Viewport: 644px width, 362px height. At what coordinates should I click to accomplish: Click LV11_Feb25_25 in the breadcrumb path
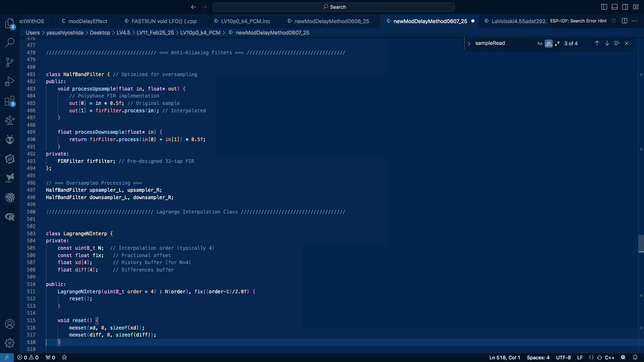(155, 33)
